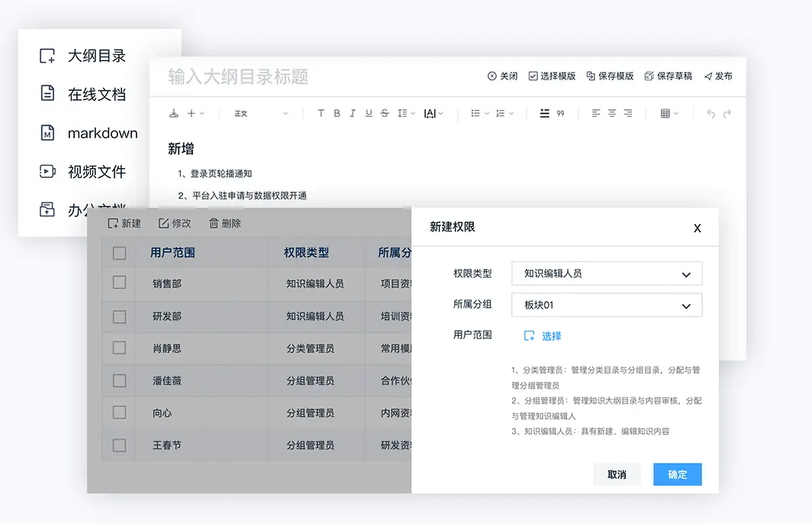812x524 pixels.
Task: Open the 正文 paragraph style dropdown
Action: [260, 113]
